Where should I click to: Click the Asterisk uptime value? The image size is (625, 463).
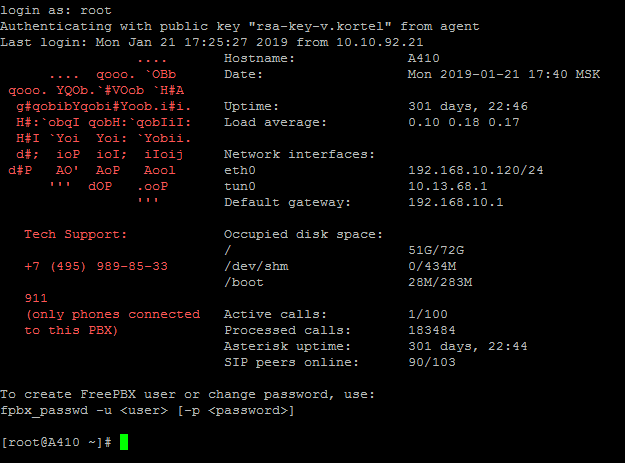coord(468,346)
